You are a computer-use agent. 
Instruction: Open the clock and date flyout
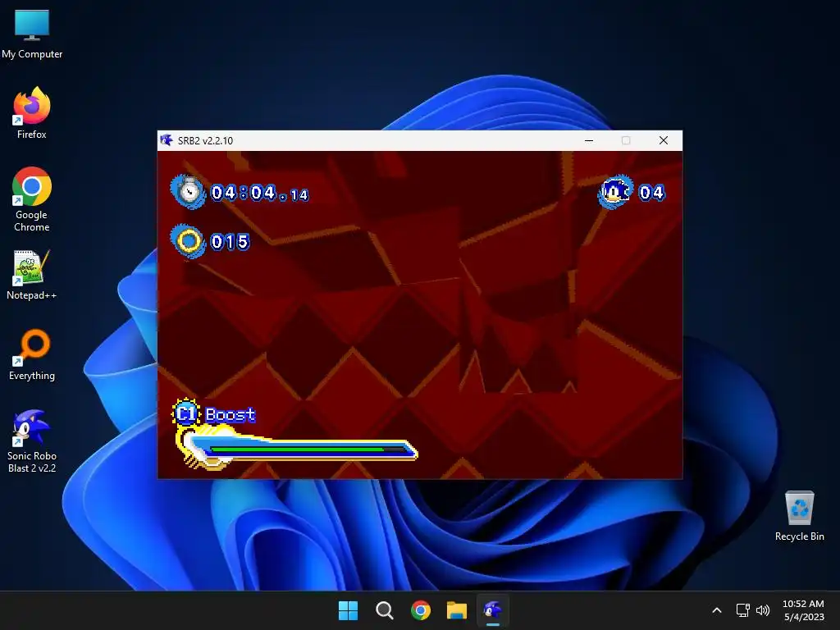click(803, 610)
